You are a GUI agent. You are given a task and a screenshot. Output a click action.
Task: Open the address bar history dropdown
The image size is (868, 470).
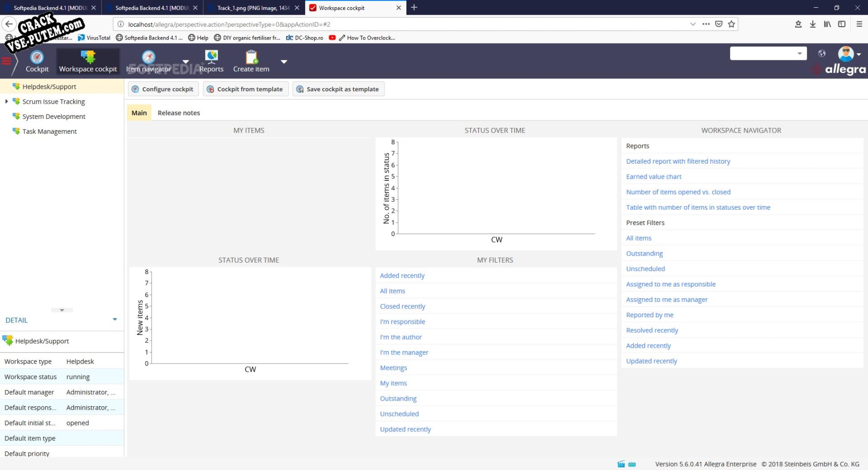click(x=693, y=24)
